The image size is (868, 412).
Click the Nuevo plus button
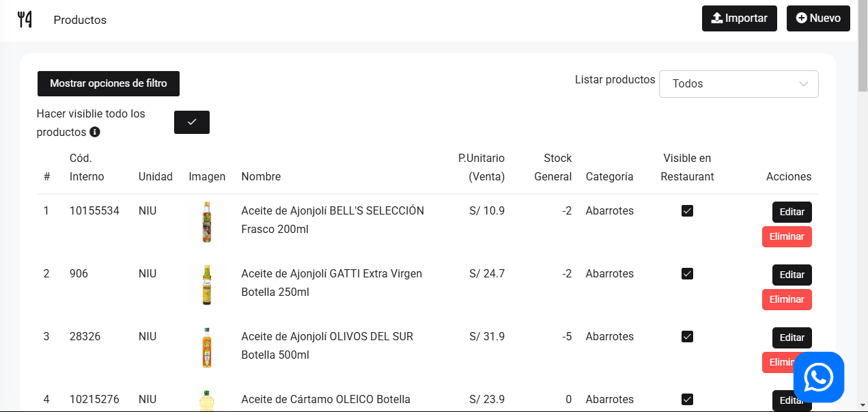818,18
